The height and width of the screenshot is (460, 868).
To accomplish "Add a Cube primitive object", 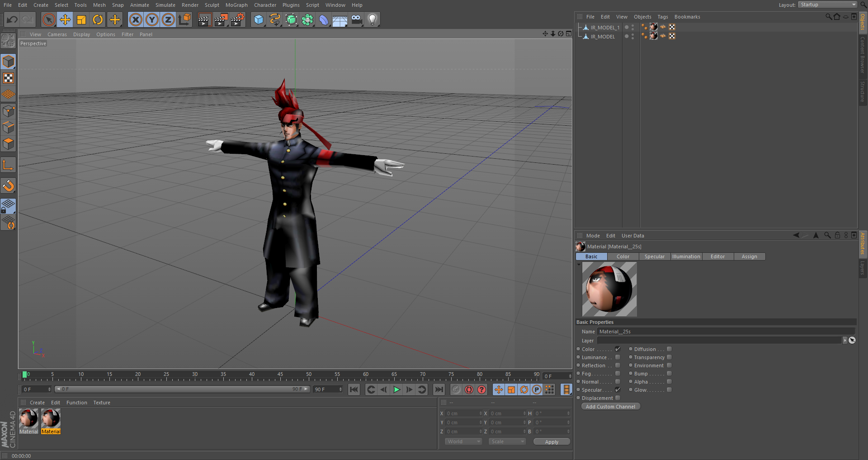I will (x=259, y=19).
